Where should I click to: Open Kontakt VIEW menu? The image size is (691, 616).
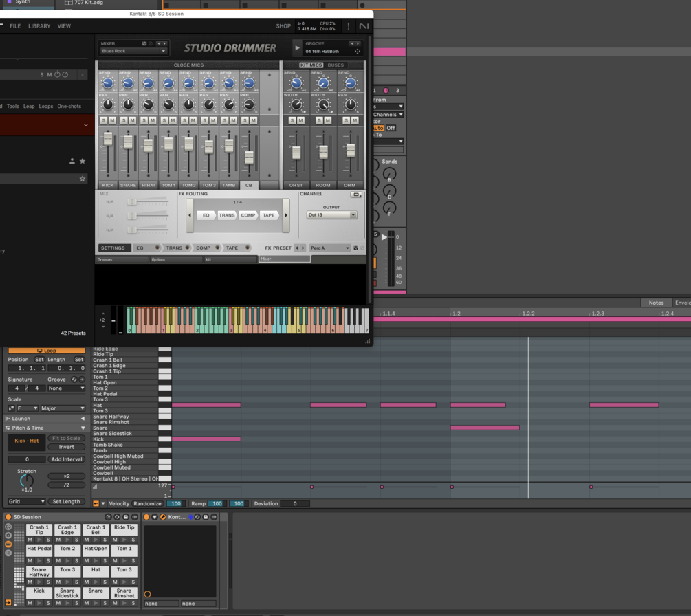64,26
